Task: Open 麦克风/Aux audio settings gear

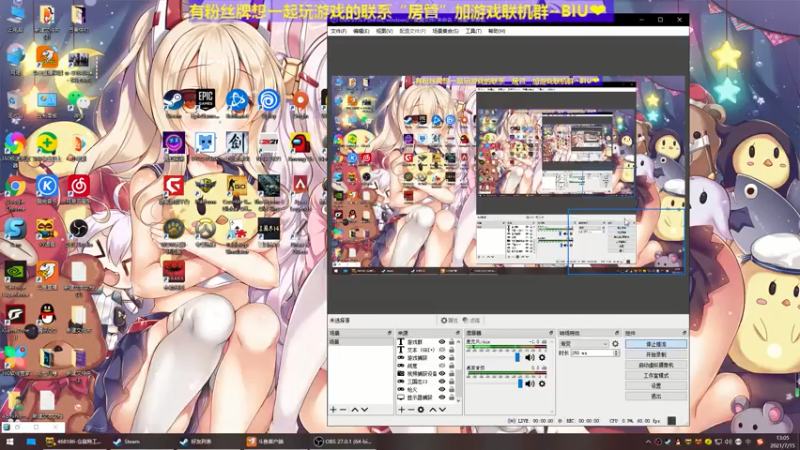Action: coord(542,358)
